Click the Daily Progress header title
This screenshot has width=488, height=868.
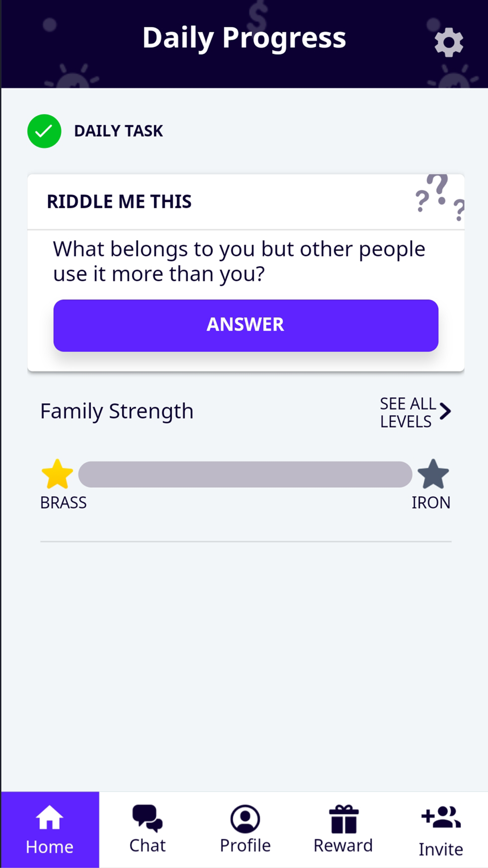pyautogui.click(x=244, y=38)
